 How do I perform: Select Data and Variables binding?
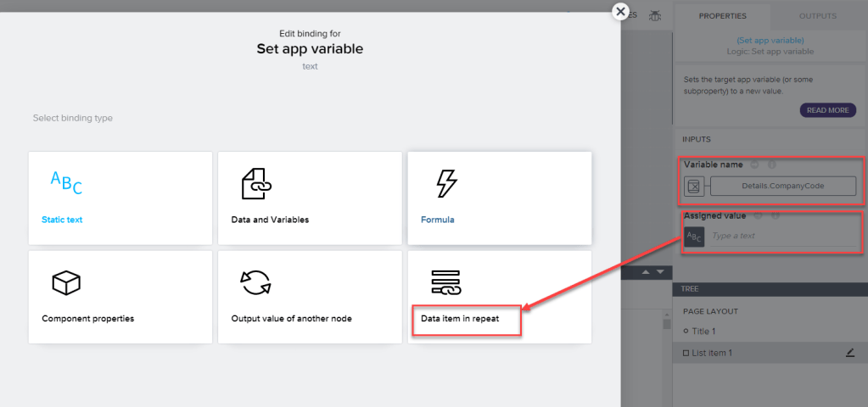(310, 198)
